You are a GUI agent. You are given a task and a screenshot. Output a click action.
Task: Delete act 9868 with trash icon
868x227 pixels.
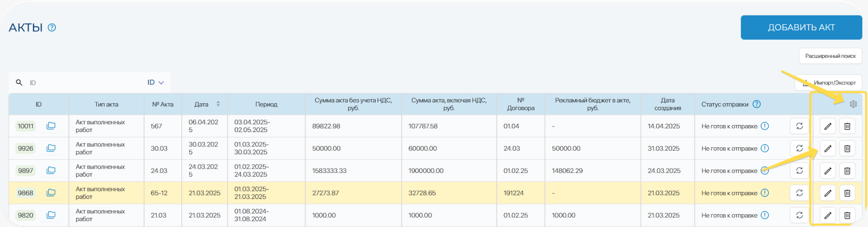(847, 193)
